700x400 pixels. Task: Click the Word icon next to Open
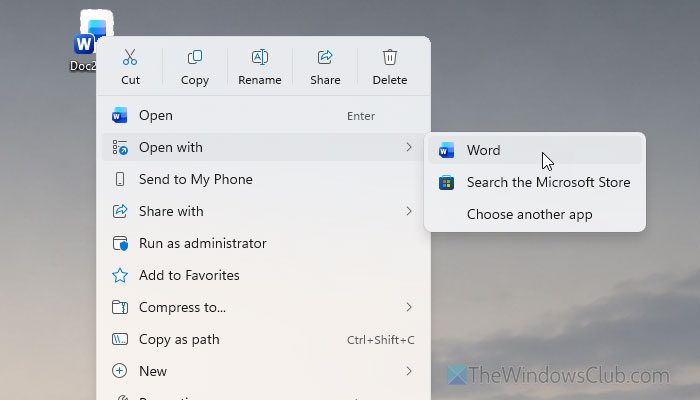120,116
